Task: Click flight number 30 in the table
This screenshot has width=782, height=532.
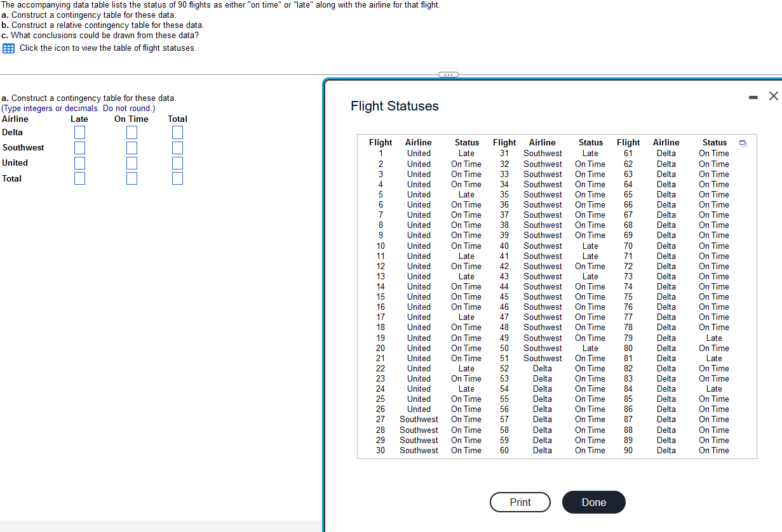Action: pos(381,450)
